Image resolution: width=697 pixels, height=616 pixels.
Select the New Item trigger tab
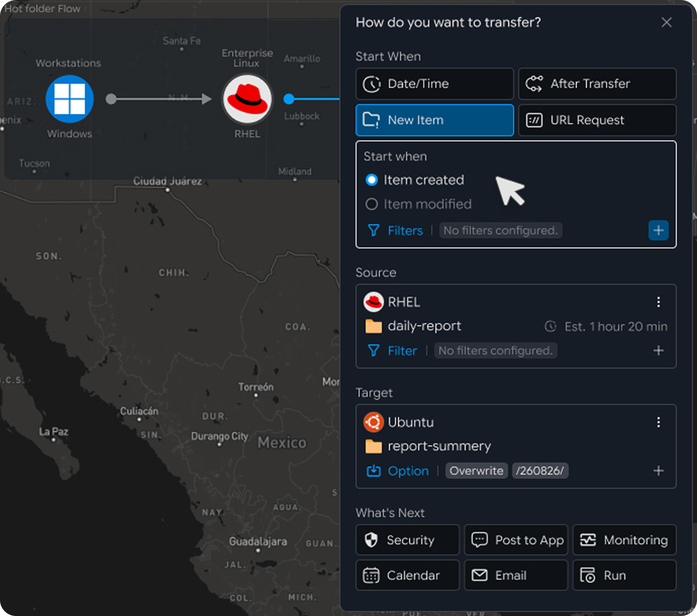(x=435, y=120)
